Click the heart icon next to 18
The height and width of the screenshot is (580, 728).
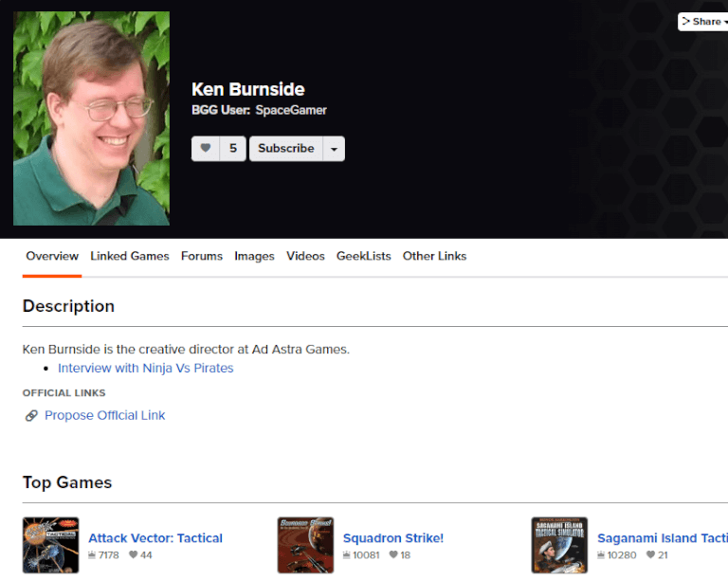[393, 555]
